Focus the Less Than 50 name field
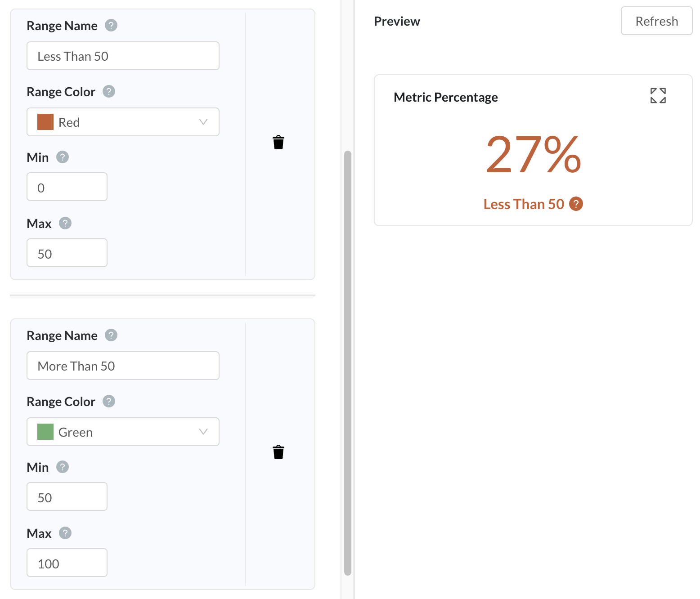The width and height of the screenshot is (700, 599). click(123, 56)
